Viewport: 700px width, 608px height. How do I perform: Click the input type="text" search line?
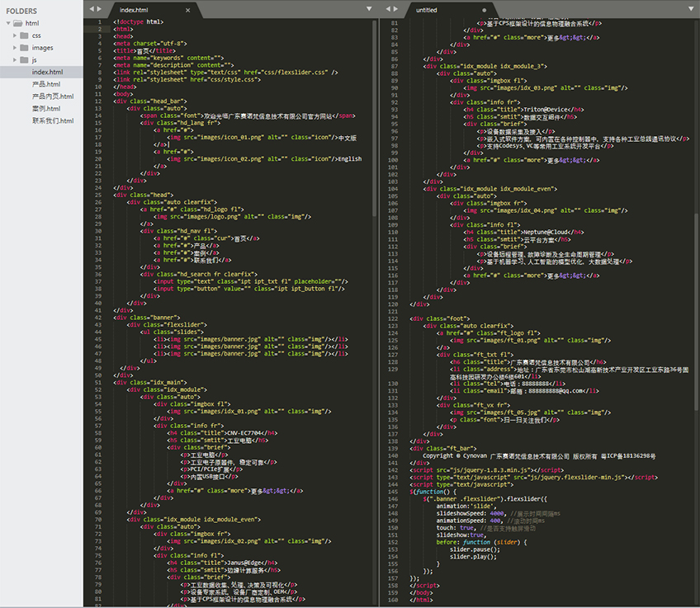251,281
